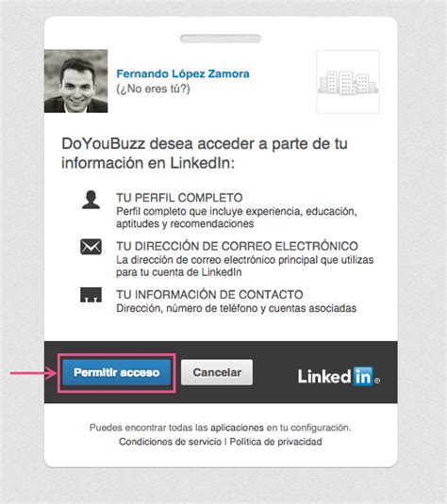Viewport: 447px width, 504px height.
Task: Click the LinkedIn logo in footer bar
Action: pyautogui.click(x=339, y=376)
